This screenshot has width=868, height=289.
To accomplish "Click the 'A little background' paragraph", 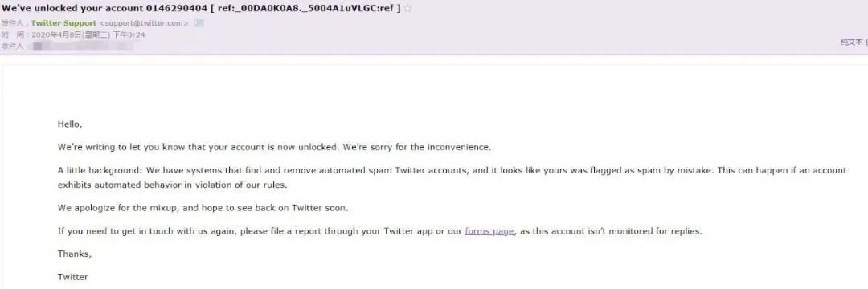I will (x=452, y=177).
